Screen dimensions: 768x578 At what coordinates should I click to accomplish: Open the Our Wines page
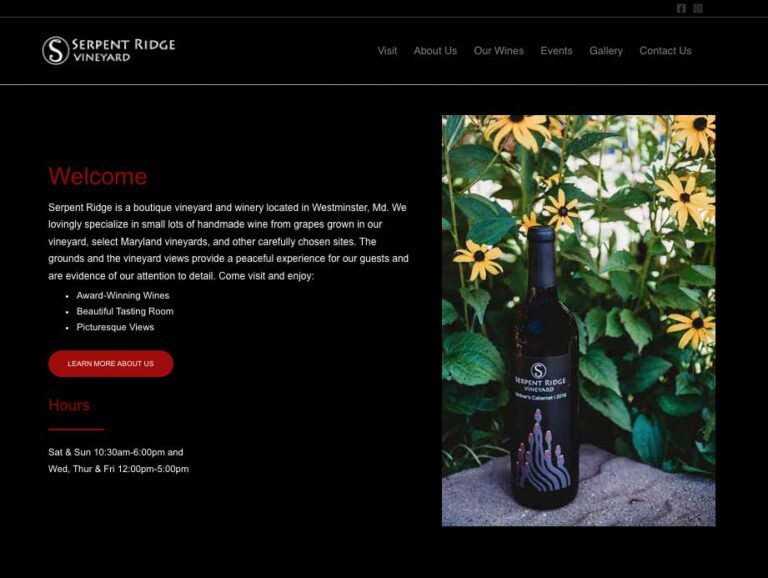499,51
